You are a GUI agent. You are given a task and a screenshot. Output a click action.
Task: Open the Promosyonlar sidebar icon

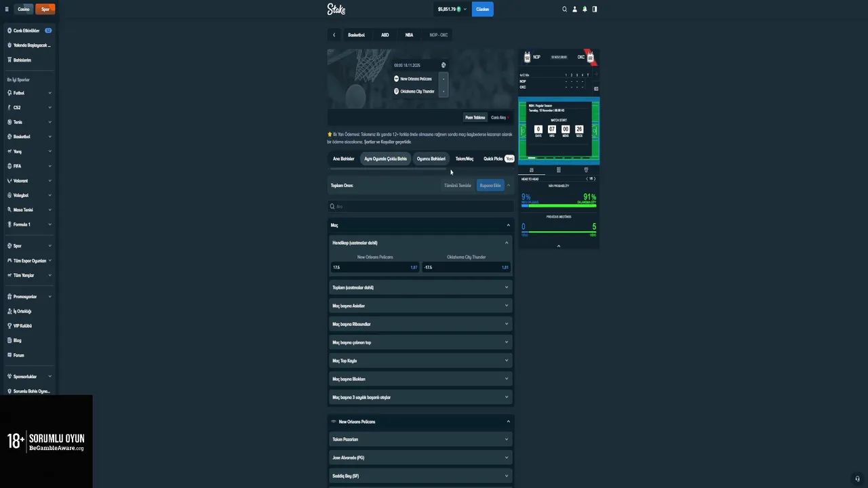(9, 297)
